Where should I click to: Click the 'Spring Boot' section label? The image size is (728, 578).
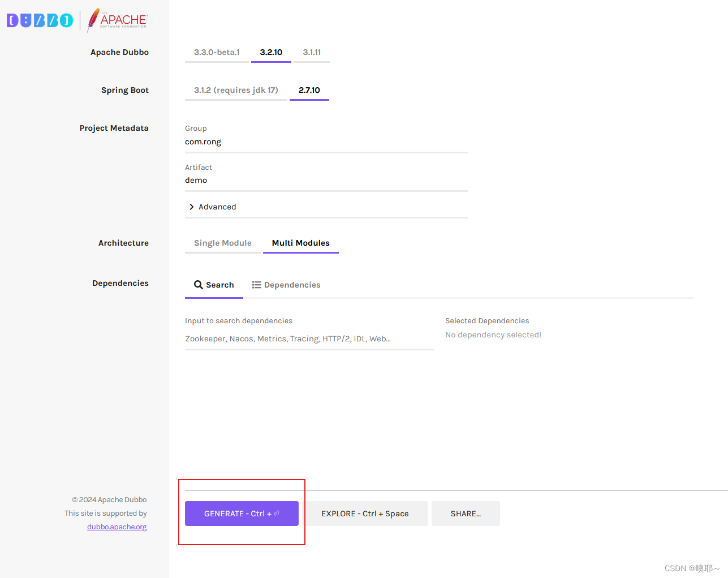[125, 90]
